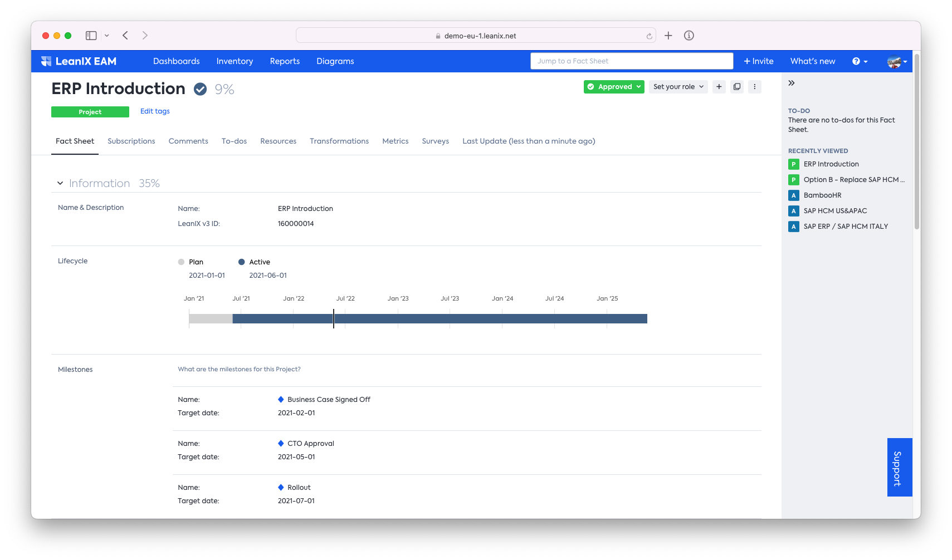Open SAP HCM US&APAC from recently viewed

835,211
